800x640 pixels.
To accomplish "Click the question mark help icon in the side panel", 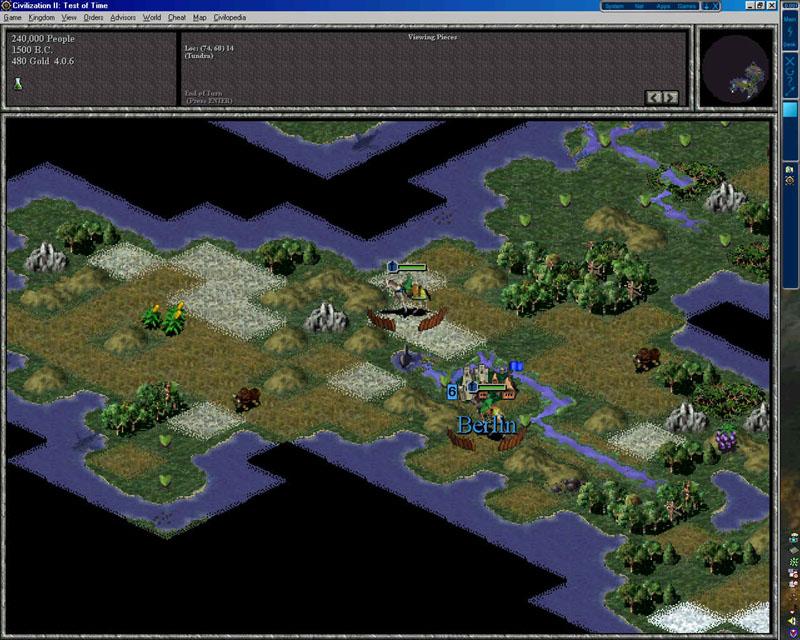I will (790, 82).
